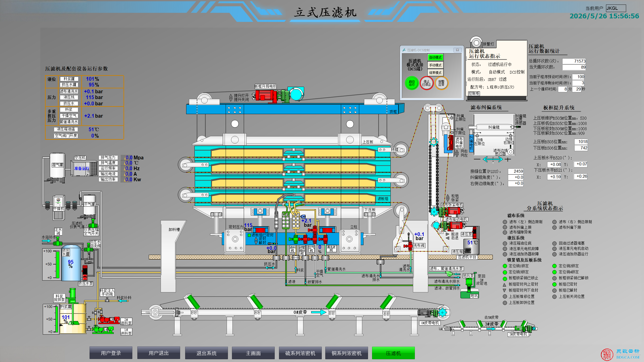Open the 滤布张紧电机 motor

click(x=452, y=212)
